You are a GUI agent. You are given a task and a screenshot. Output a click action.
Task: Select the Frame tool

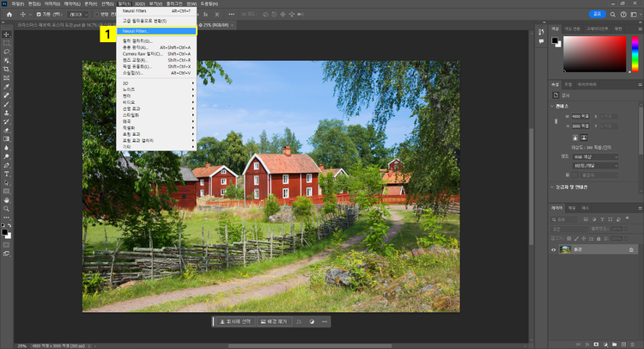click(6, 77)
